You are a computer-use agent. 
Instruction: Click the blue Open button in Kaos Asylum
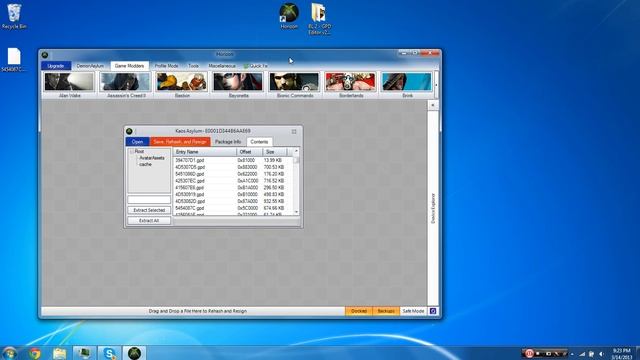(x=138, y=142)
